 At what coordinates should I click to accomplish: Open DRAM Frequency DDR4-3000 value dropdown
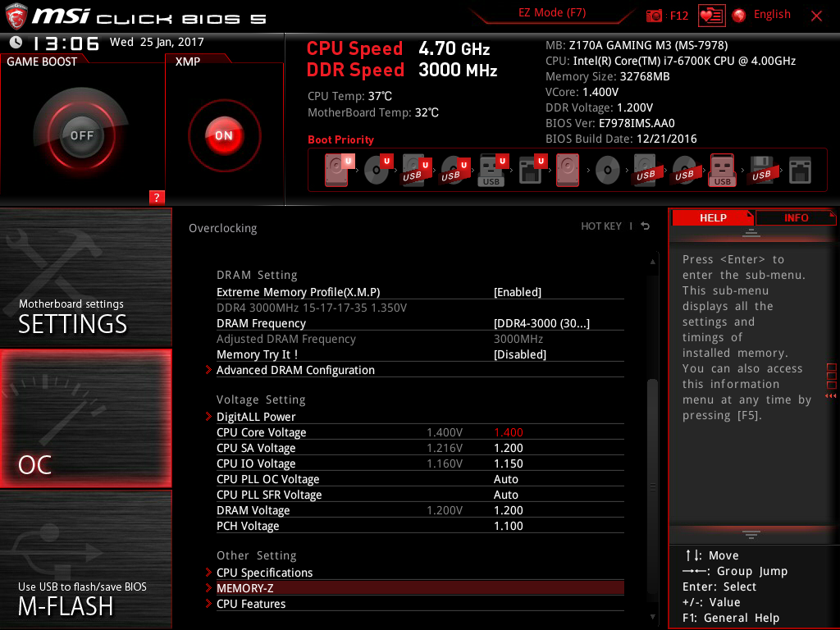point(541,323)
